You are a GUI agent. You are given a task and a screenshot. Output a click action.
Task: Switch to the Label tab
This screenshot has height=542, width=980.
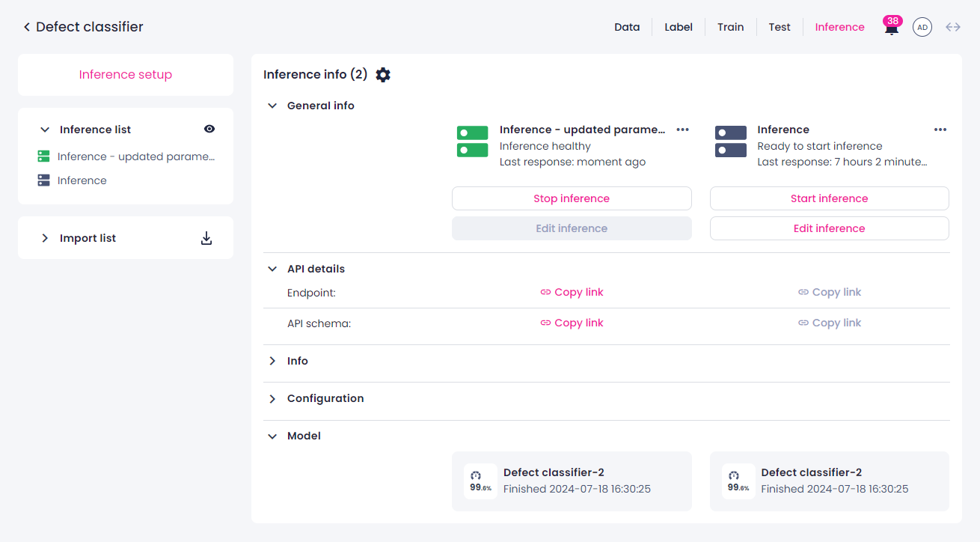coord(679,27)
